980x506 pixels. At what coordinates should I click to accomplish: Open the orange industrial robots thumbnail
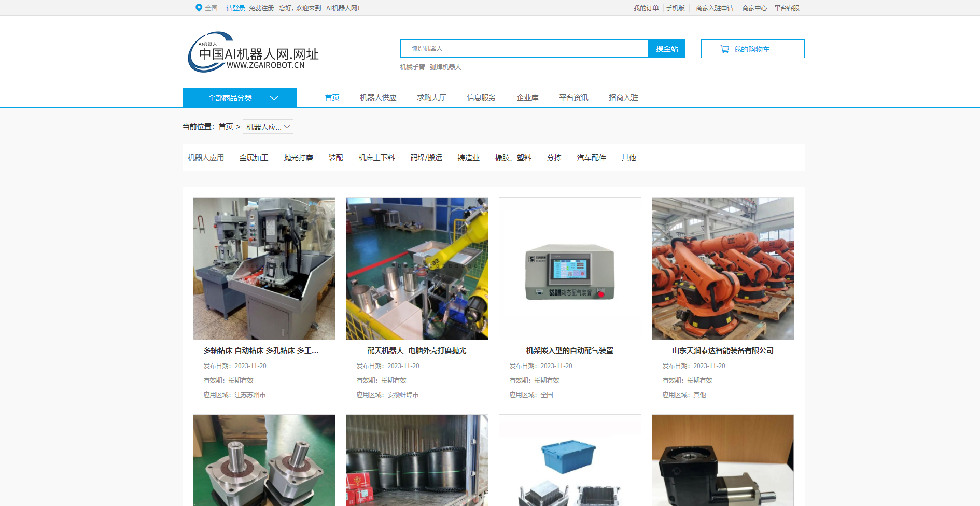[x=723, y=269]
